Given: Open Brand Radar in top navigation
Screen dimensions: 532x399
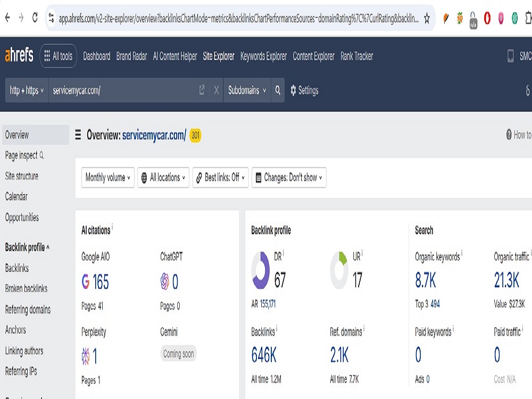Looking at the screenshot, I should click(131, 56).
